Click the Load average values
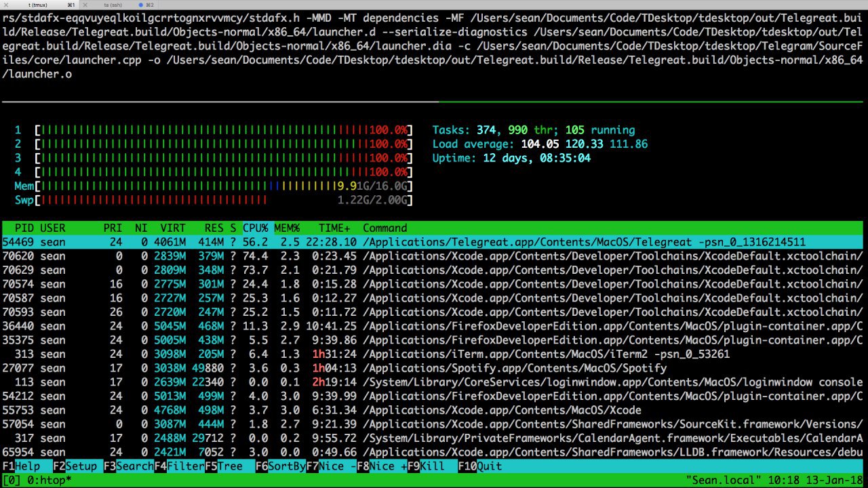 coord(585,144)
